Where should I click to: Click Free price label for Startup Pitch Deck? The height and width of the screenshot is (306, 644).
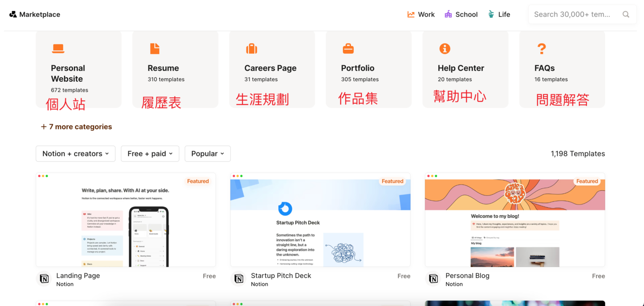click(404, 276)
